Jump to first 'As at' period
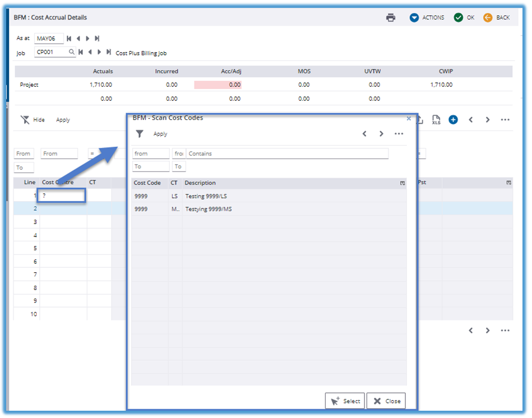The image size is (532, 418). click(69, 39)
